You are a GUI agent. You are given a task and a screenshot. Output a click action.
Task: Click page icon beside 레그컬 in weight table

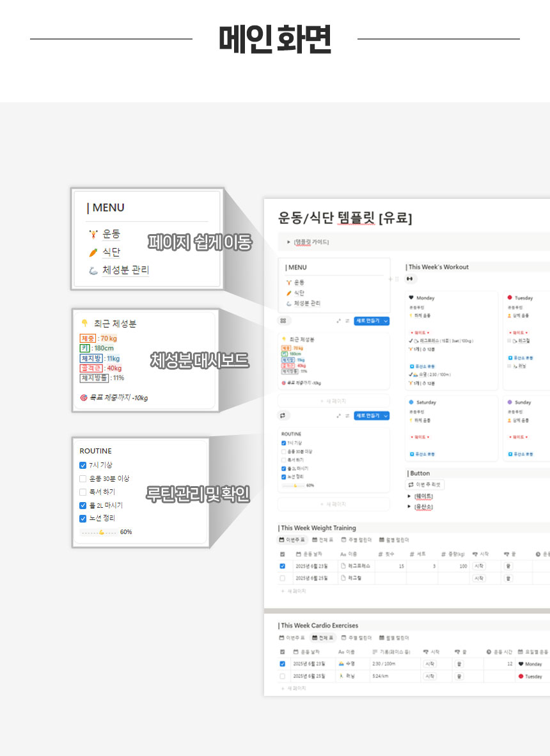(x=343, y=578)
